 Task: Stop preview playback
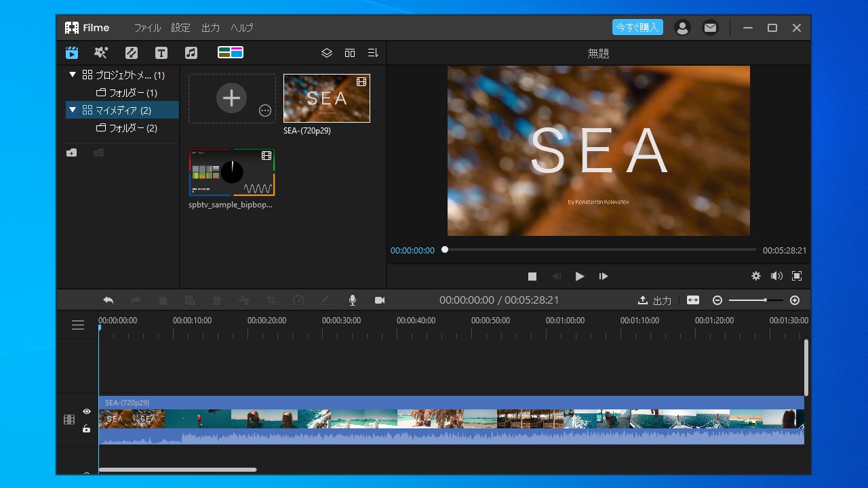(x=532, y=276)
